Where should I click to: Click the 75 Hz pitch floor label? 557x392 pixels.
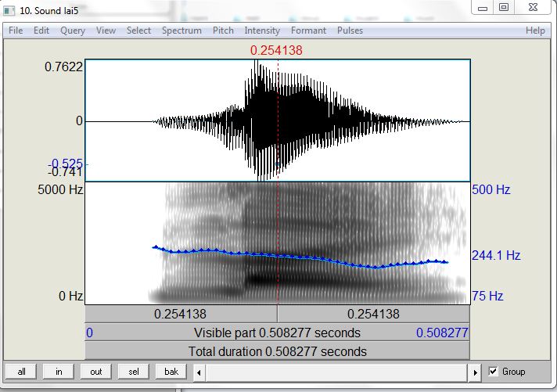[x=487, y=296]
